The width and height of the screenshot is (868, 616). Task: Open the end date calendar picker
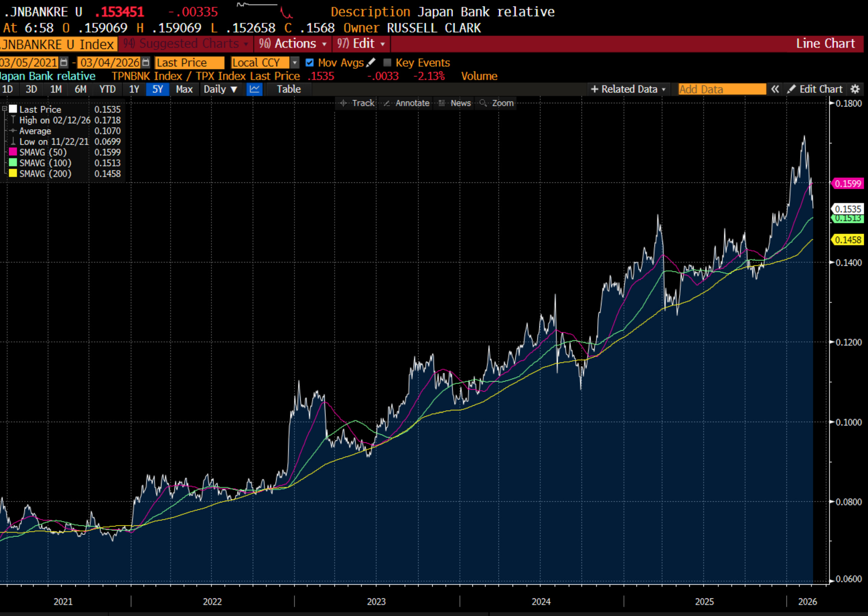pos(146,62)
